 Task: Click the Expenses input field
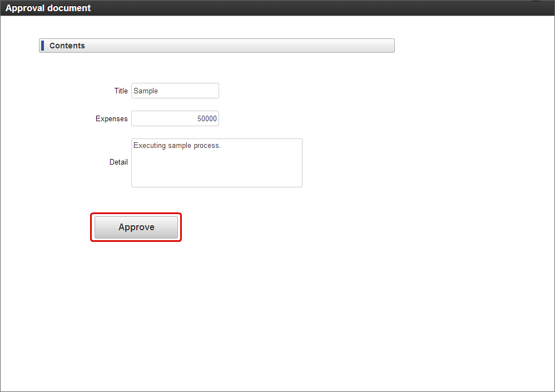tap(175, 118)
